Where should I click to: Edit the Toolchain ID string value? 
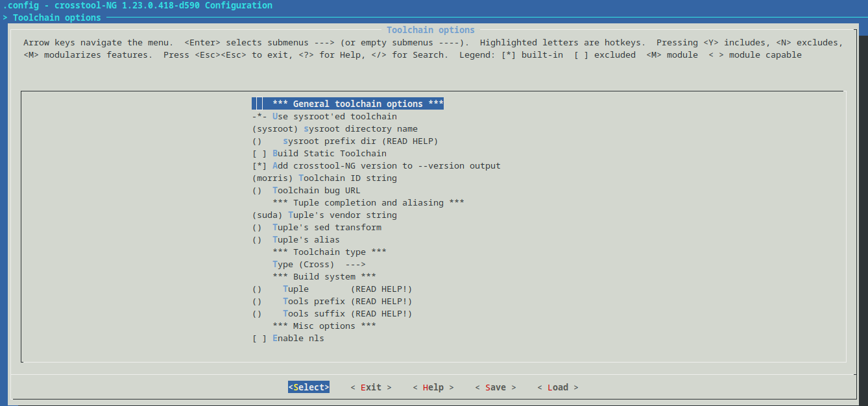coord(324,178)
